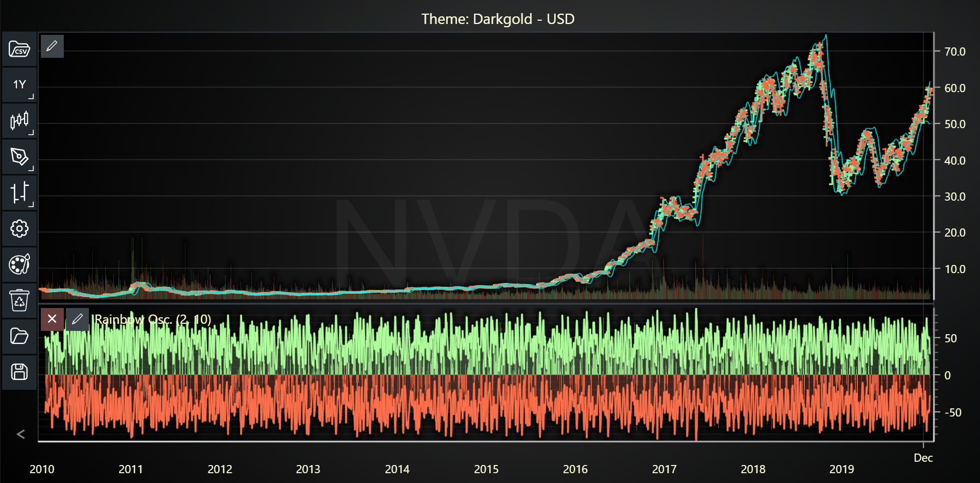Click the oscillator axis 50 label
The width and height of the screenshot is (980, 483).
pos(951,339)
